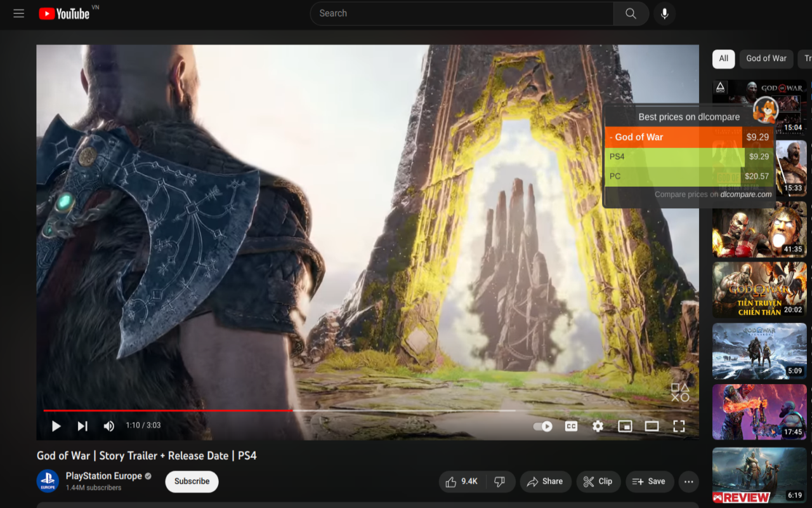Open the 15:04 recommended video thumbnail

point(759,107)
